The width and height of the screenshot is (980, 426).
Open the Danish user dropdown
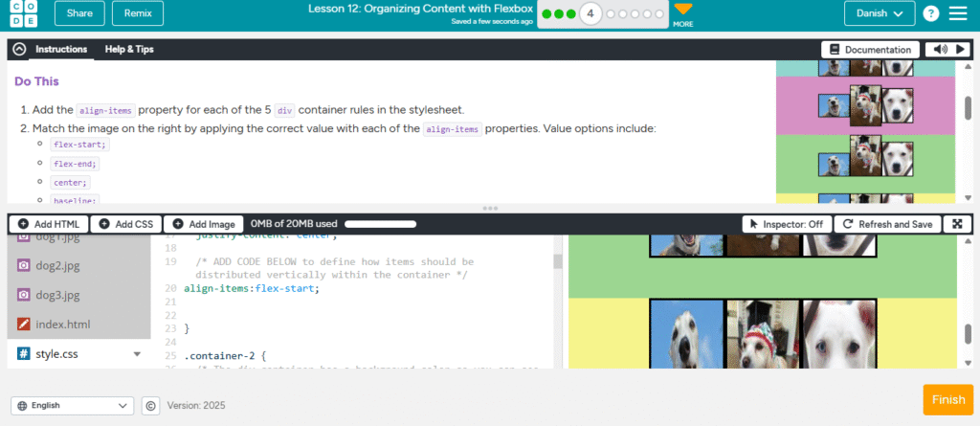(879, 13)
